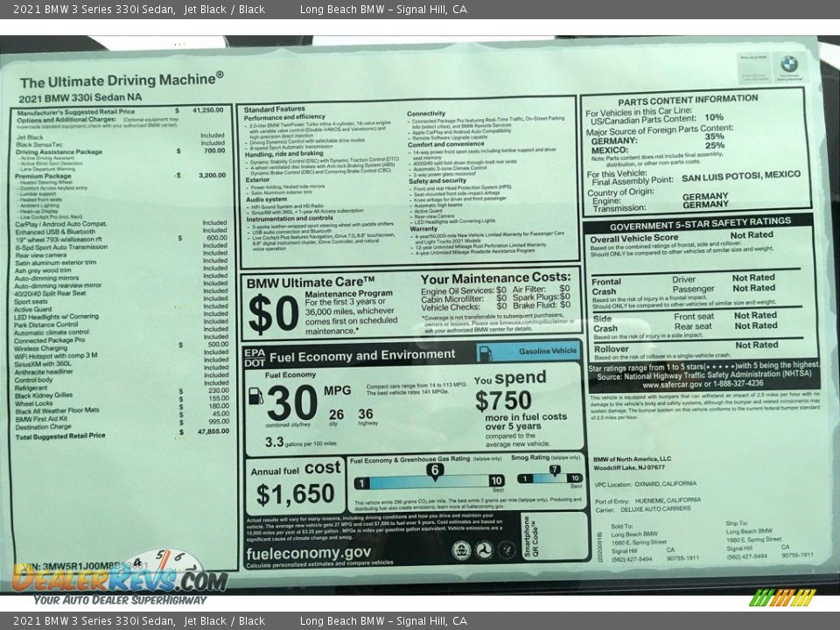Image resolution: width=840 pixels, height=630 pixels.
Task: Click the "Warranty" subheading
Action: [x=423, y=228]
